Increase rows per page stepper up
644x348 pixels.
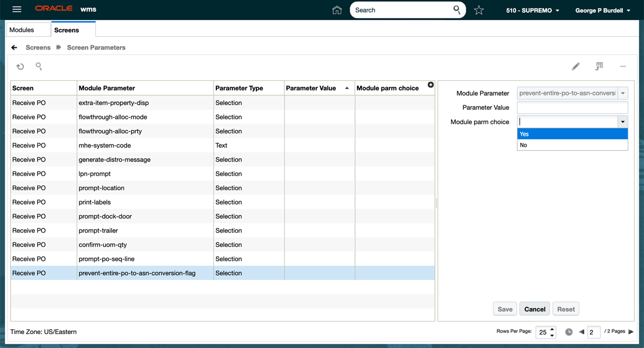552,329
